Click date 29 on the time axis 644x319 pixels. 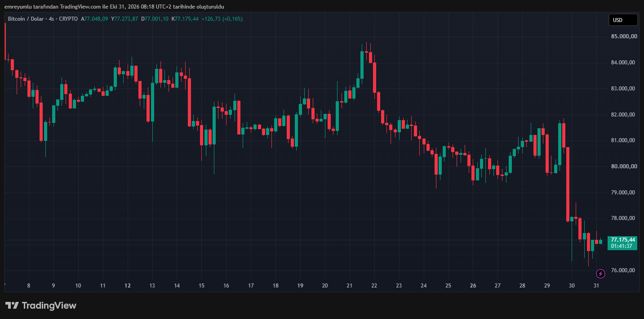tap(547, 286)
